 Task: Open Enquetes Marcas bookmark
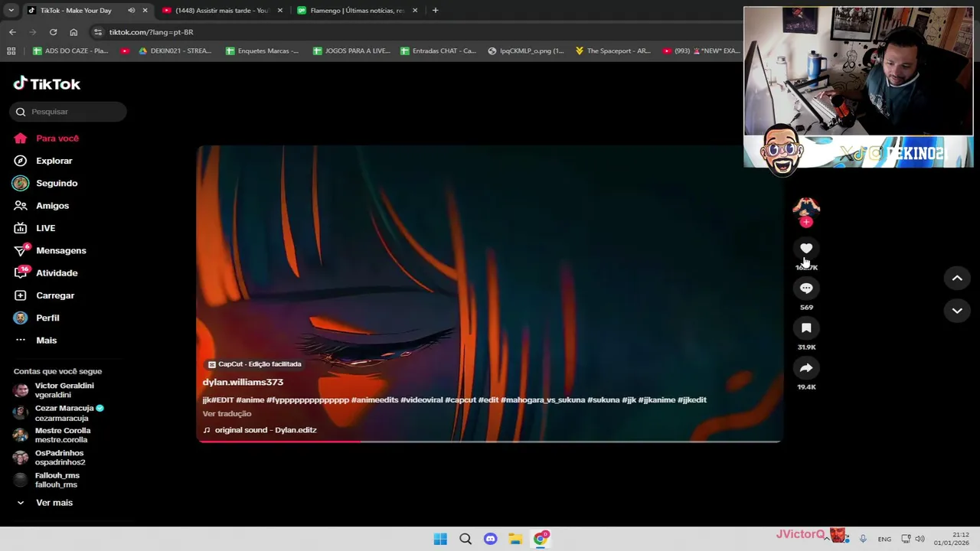[x=262, y=51]
